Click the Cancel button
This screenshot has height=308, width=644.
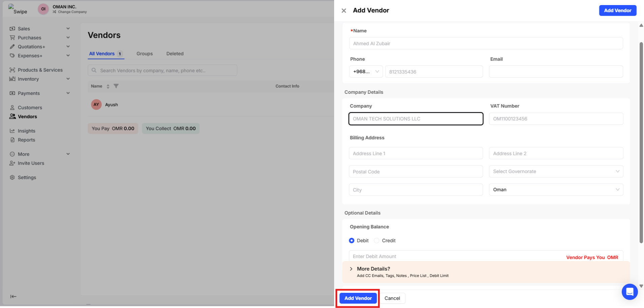[x=392, y=298]
